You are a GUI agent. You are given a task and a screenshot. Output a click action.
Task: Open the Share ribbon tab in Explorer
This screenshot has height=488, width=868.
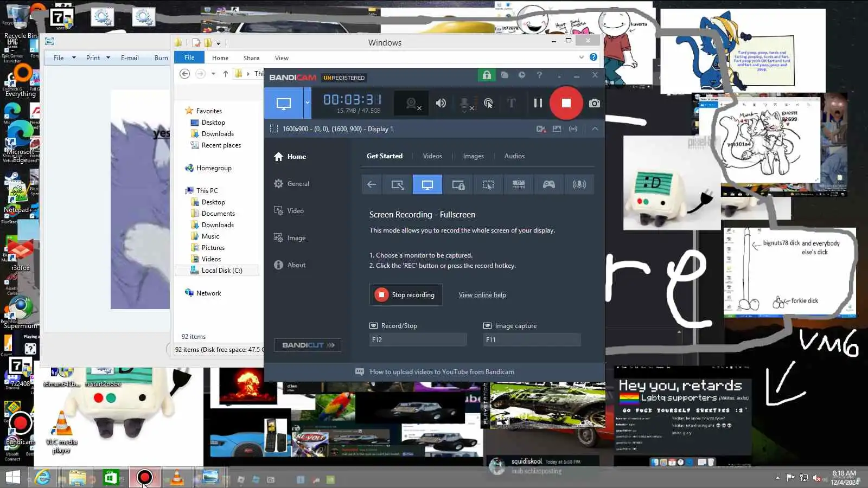click(x=251, y=58)
